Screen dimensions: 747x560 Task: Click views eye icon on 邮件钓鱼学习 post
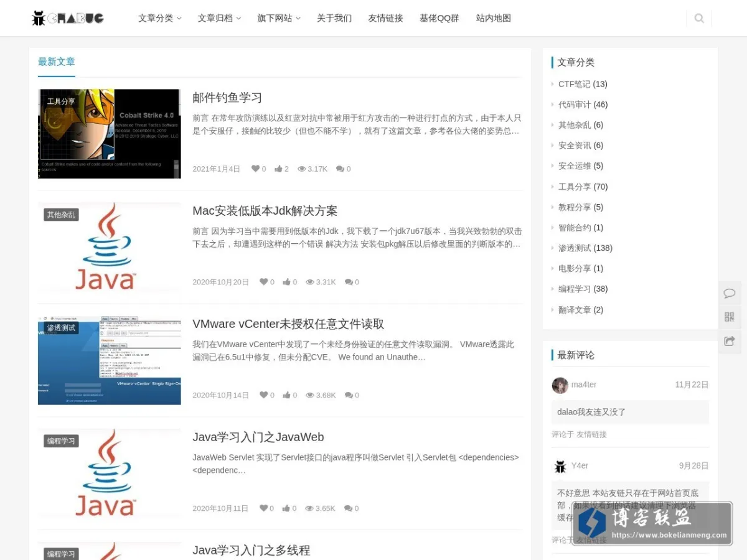pos(301,169)
